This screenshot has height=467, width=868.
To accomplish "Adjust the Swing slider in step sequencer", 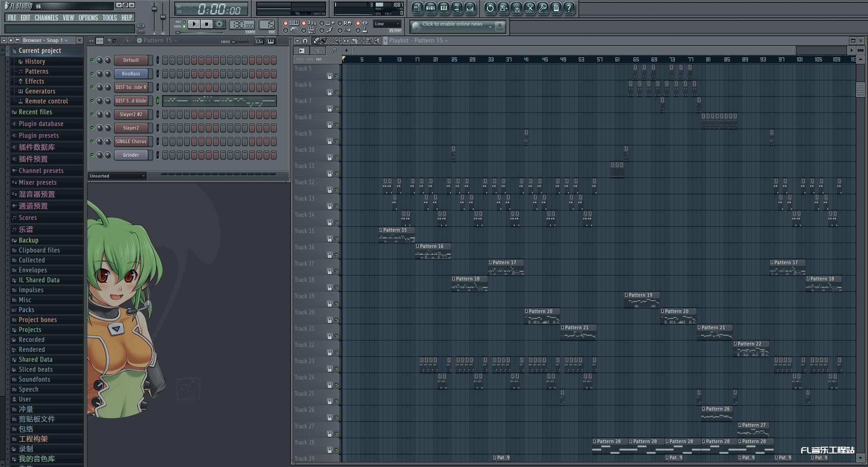I will pyautogui.click(x=240, y=41).
